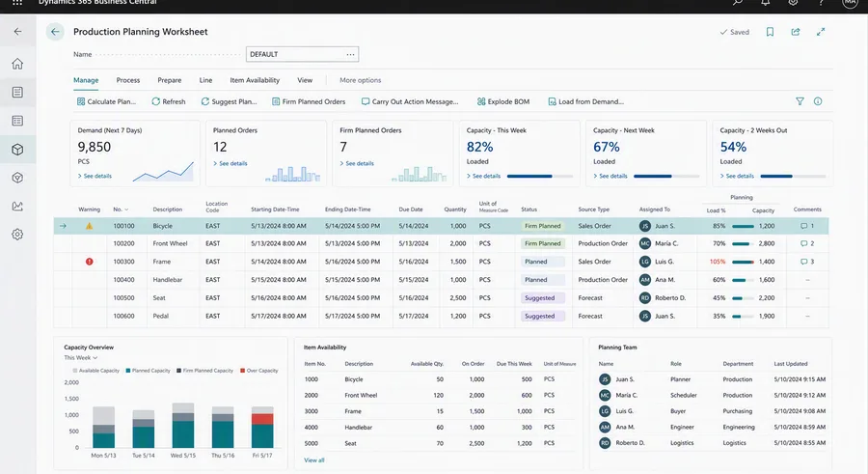Go back with the circular page arrow
Image resolution: width=868 pixels, height=474 pixels.
point(55,32)
